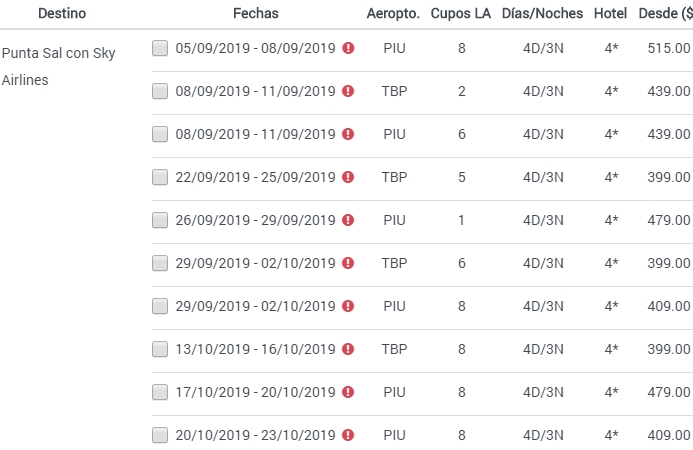This screenshot has width=693, height=450.
Task: Tick the checkbox for 17/10/2019 - 20/10/2019
Action: point(160,392)
